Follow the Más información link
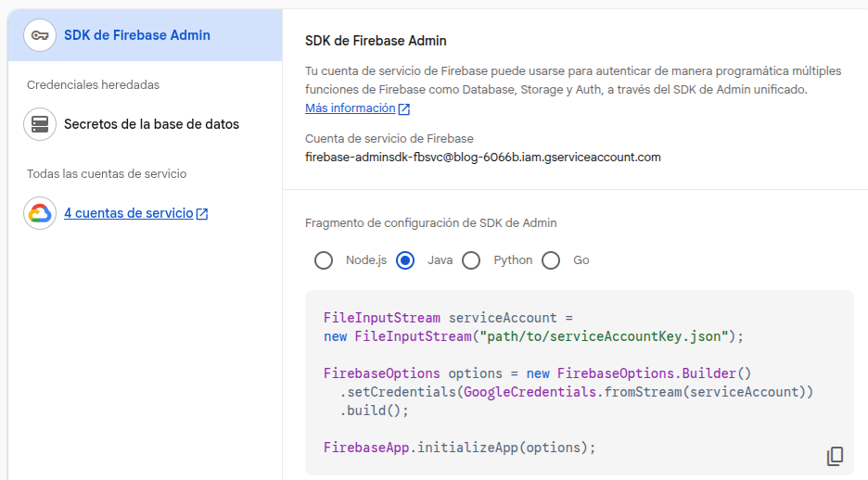868x480 pixels. coord(350,107)
